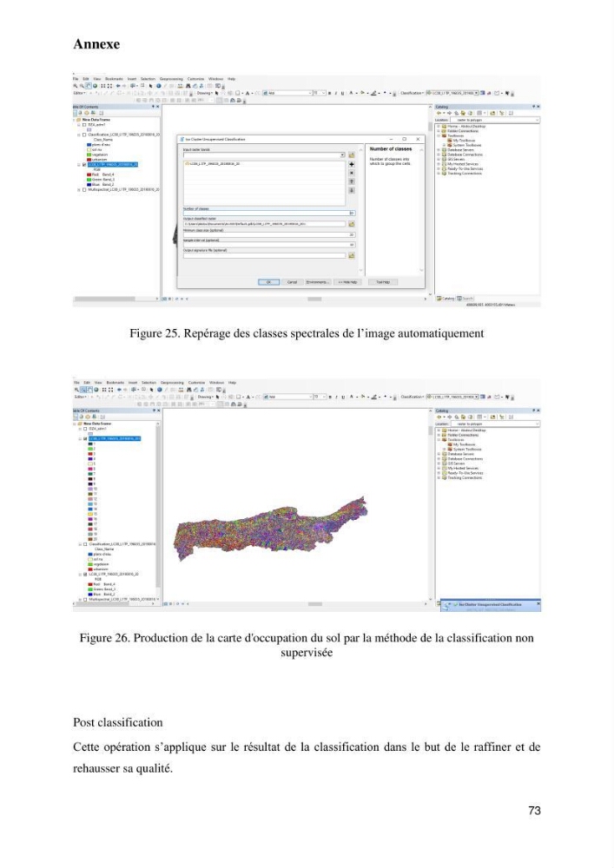Toggle BZA_adm1 layer checkbox in Figure 26
Image resolution: width=614 pixels, height=868 pixels.
(85, 429)
